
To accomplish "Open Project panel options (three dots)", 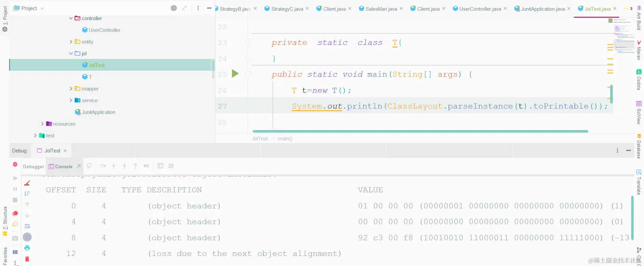I will click(x=198, y=8).
